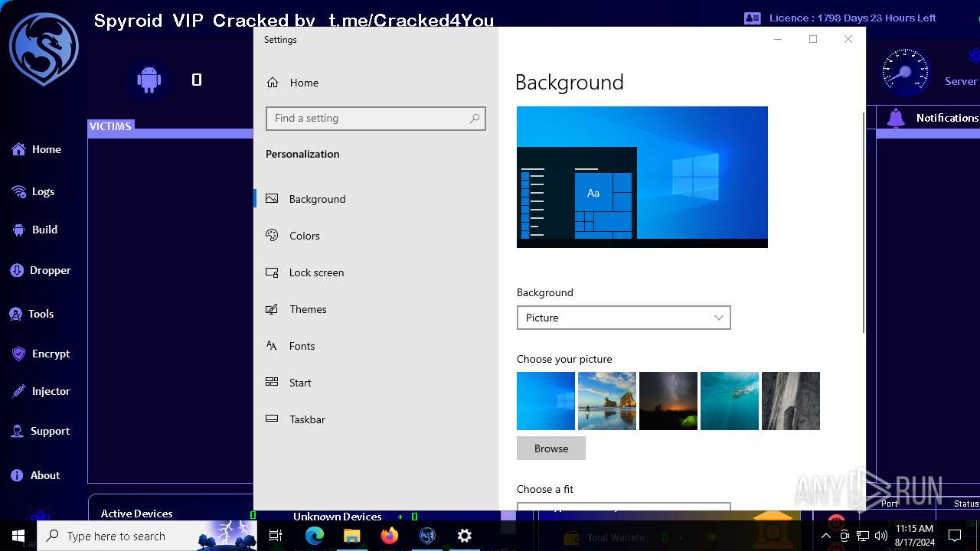Click the volume icon in tray
Viewport: 980px width, 551px height.
[x=881, y=536]
